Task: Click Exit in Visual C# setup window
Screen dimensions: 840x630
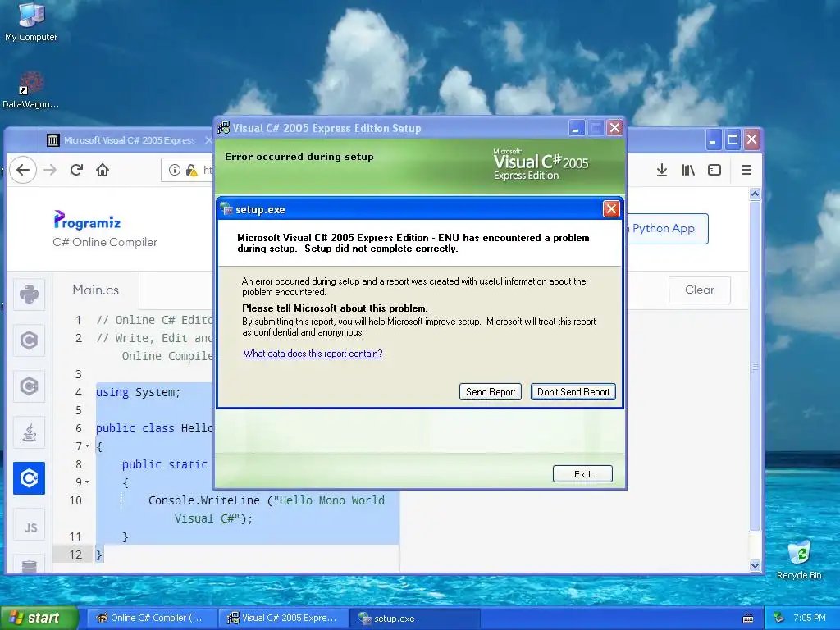Action: [x=582, y=473]
